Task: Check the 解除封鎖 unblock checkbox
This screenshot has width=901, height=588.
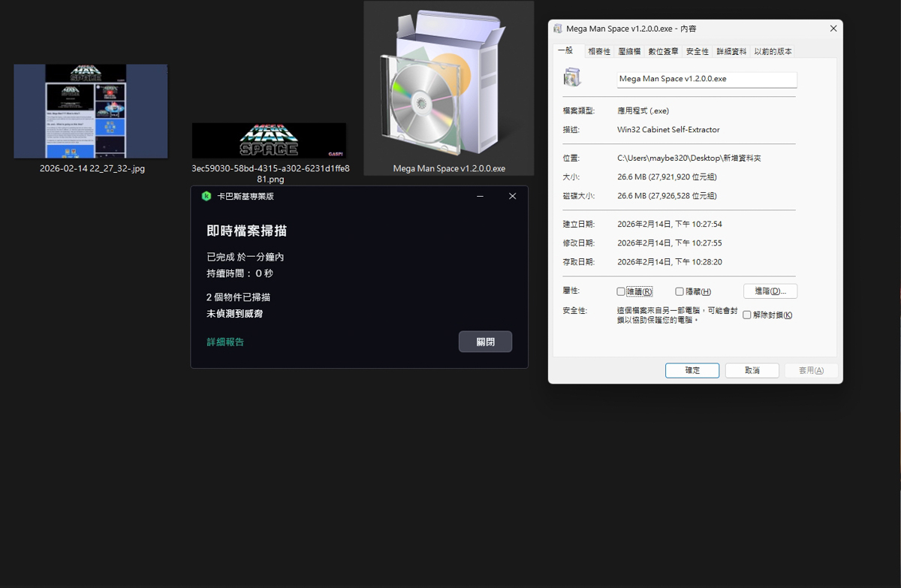Action: [x=747, y=315]
